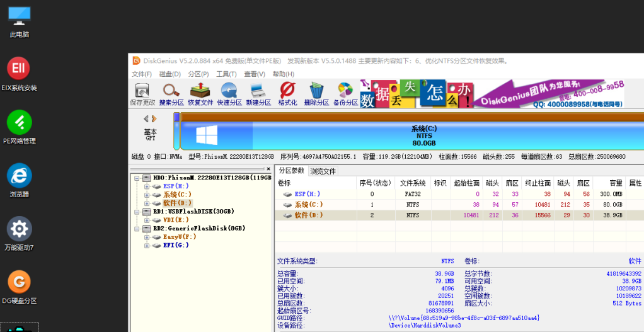Viewport: 644px width, 332px height.
Task: Open the 恢复文件 file recovery tool
Action: (x=200, y=94)
